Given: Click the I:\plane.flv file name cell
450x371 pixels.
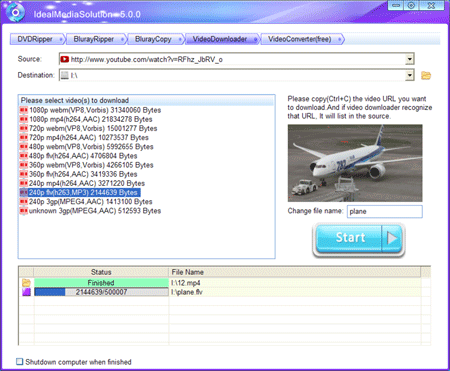Looking at the screenshot, I should pos(295,292).
